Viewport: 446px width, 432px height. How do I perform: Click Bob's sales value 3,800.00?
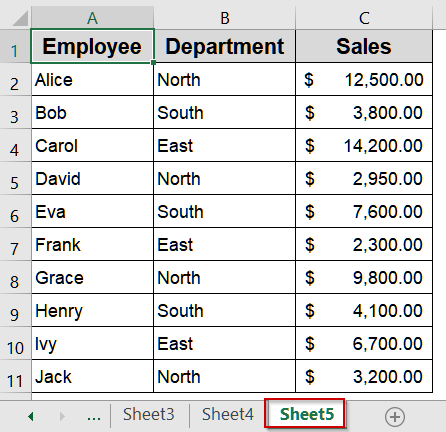pos(364,112)
